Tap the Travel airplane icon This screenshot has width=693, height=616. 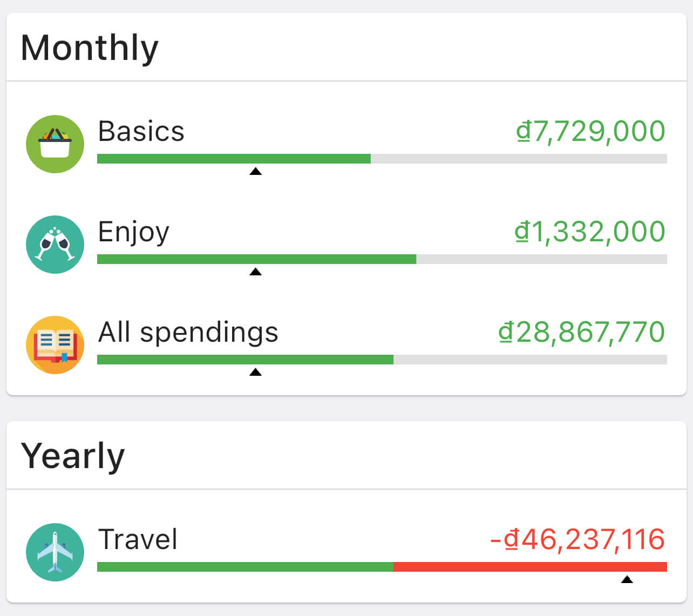click(x=55, y=552)
